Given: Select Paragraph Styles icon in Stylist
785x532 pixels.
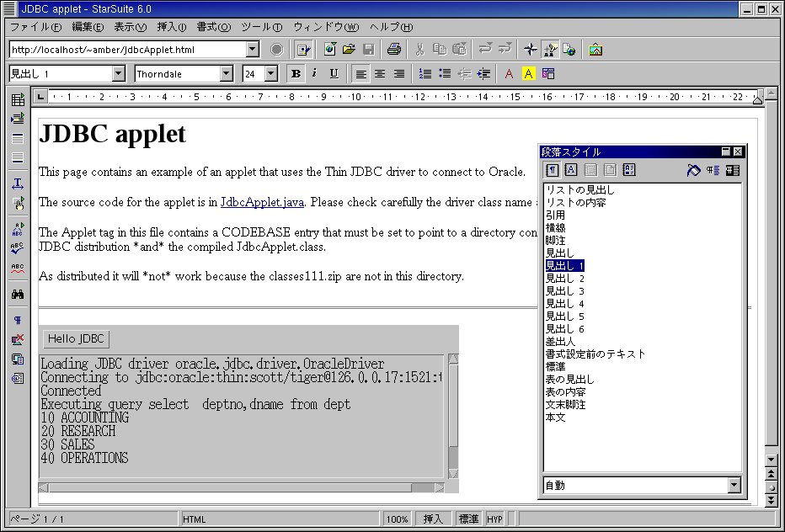Looking at the screenshot, I should (x=552, y=170).
